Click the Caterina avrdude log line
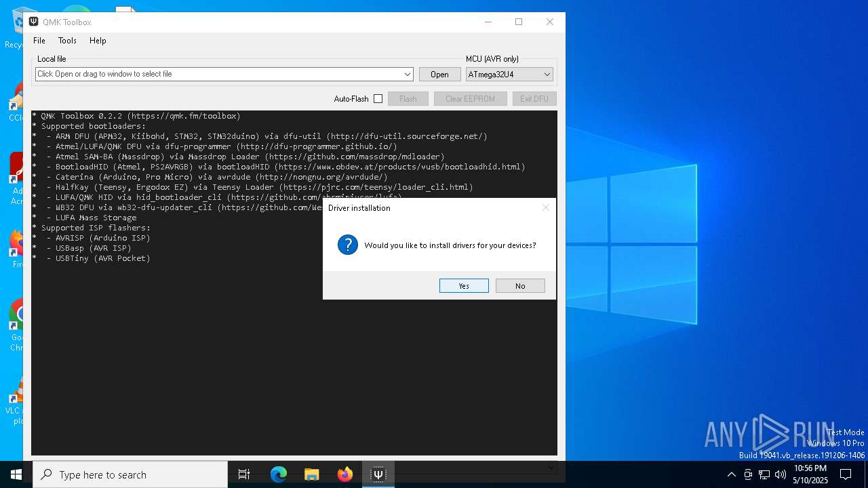Screen dimensions: 868x488 210,177
